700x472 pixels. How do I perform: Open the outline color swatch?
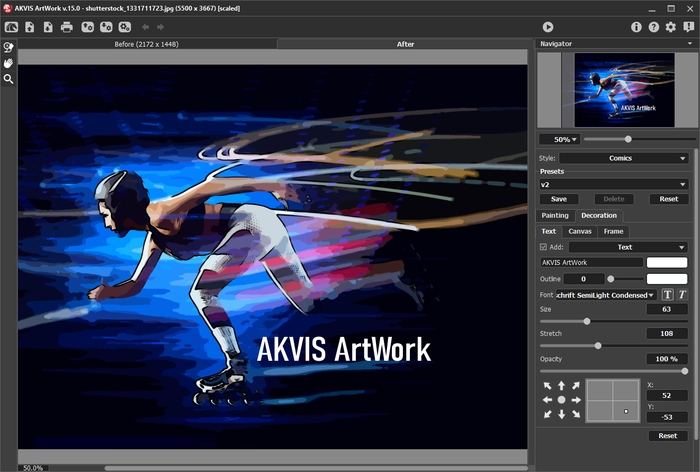[667, 279]
